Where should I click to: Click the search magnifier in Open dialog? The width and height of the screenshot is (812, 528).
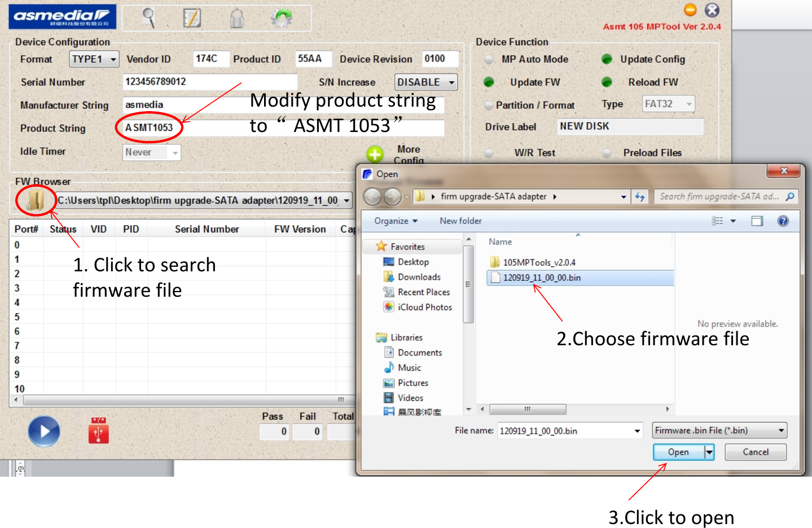point(790,196)
